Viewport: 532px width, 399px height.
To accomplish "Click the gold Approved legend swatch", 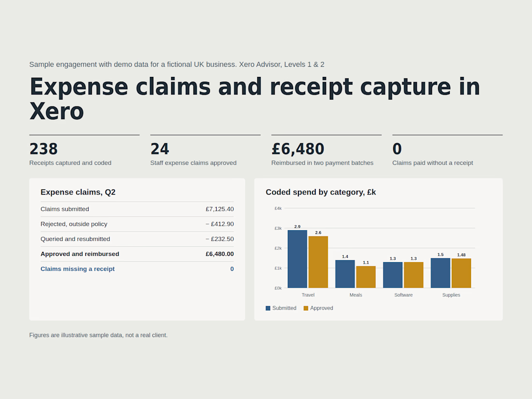I will 306,308.
